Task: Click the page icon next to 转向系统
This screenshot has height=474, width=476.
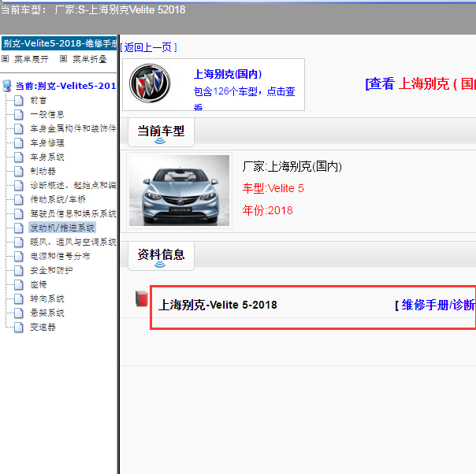Action: tap(18, 298)
